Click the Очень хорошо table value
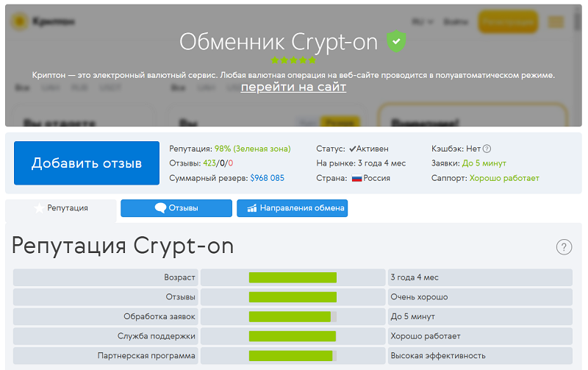588x370 pixels. tap(419, 297)
